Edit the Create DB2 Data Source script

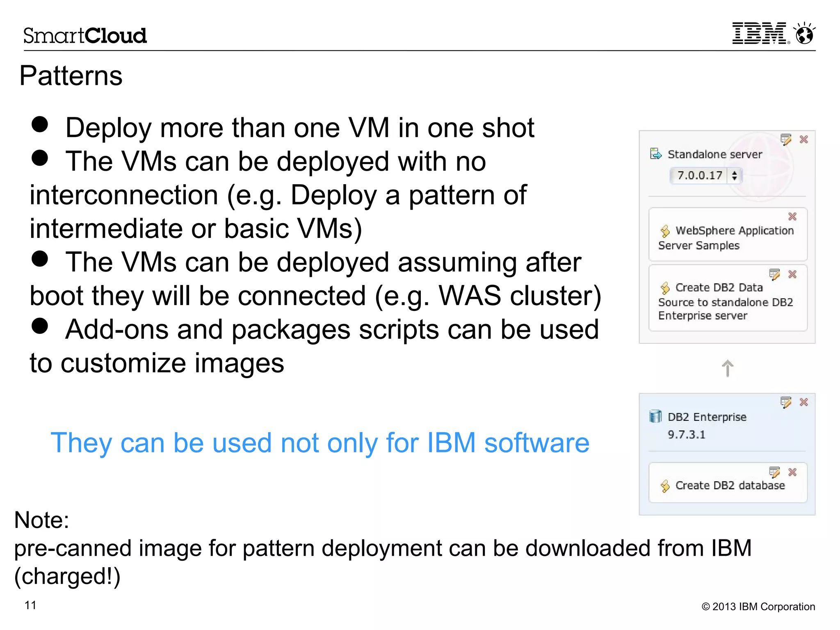coord(774,274)
